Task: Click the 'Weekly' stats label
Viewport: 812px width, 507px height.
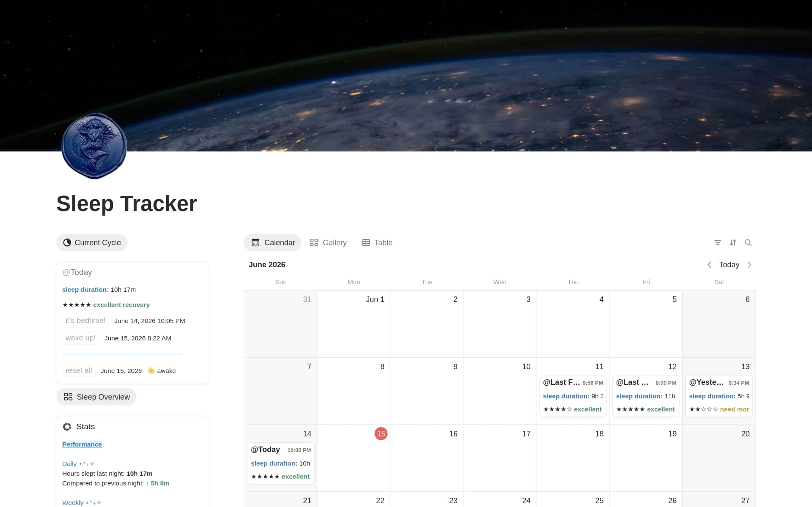Action: (73, 503)
